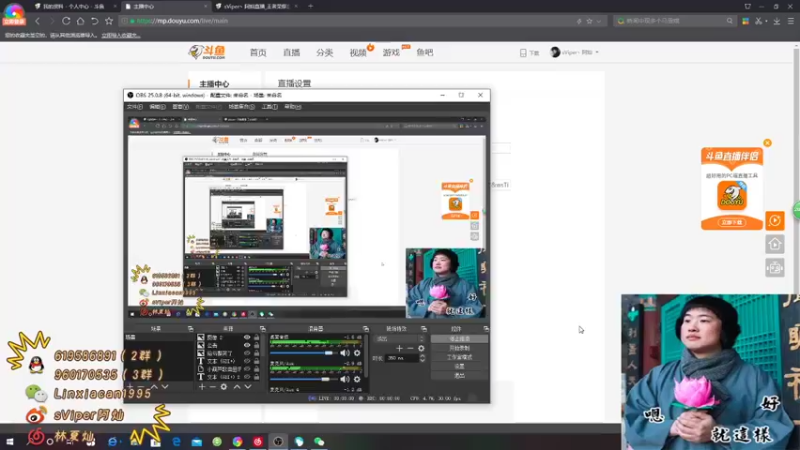Open Mail app from the taskbar

[196, 441]
